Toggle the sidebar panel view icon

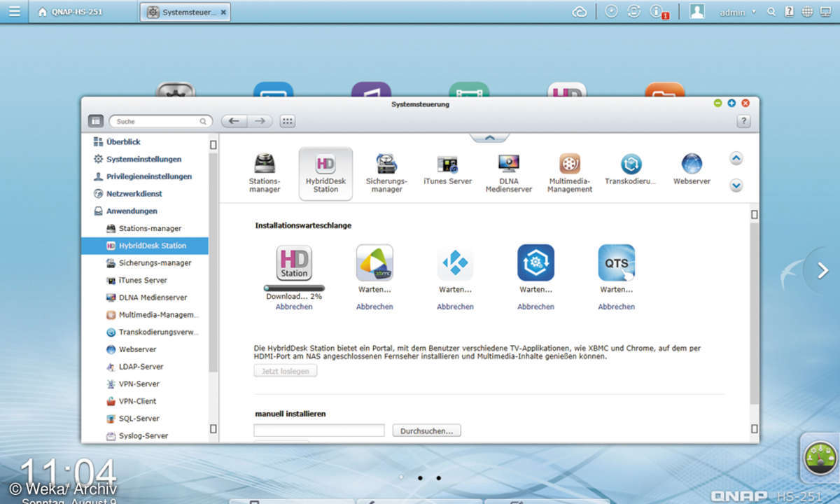tap(96, 121)
